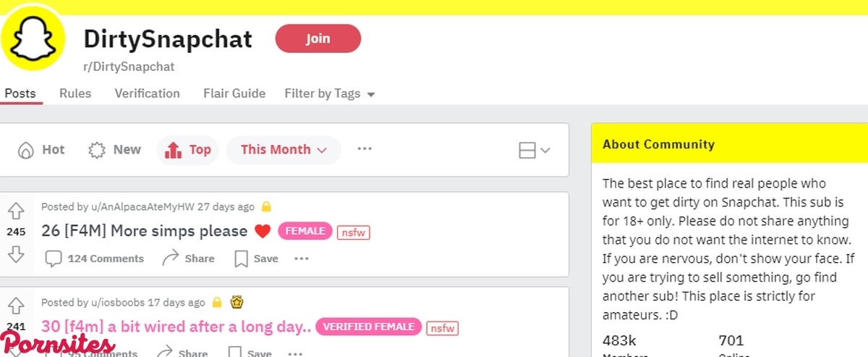Open the 124 Comments link
This screenshot has height=357, width=868.
[95, 259]
